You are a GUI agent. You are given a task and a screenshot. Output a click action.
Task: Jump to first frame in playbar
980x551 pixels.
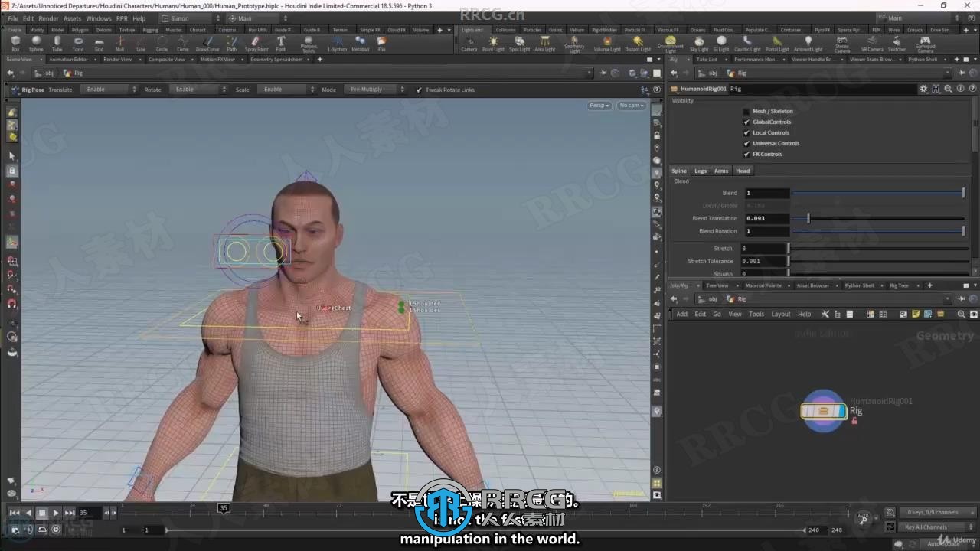(15, 513)
